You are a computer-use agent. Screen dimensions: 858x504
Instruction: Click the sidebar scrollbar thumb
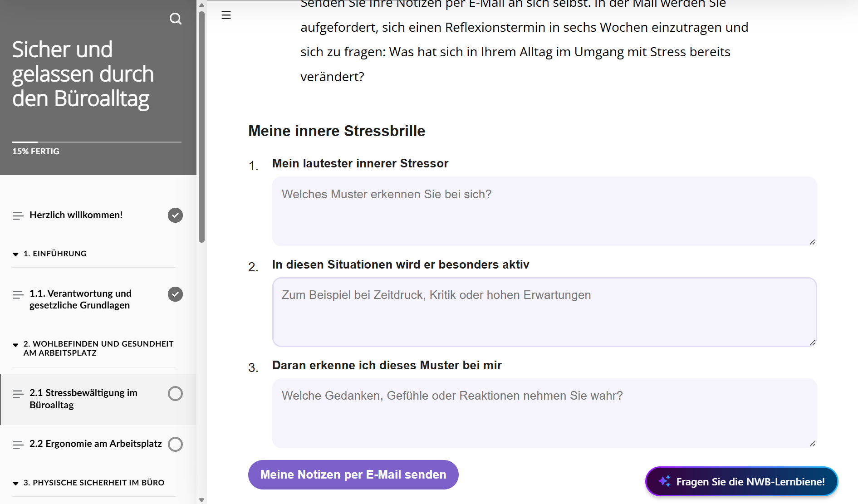[x=201, y=127]
